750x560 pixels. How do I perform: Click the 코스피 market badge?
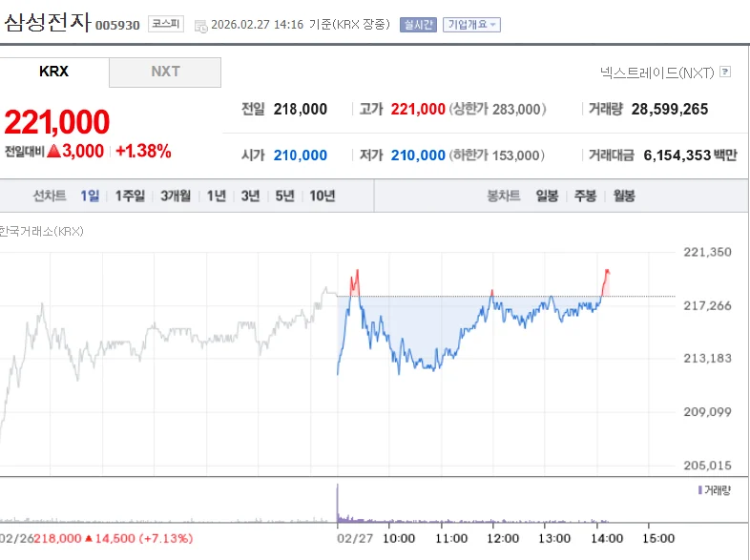tap(165, 24)
